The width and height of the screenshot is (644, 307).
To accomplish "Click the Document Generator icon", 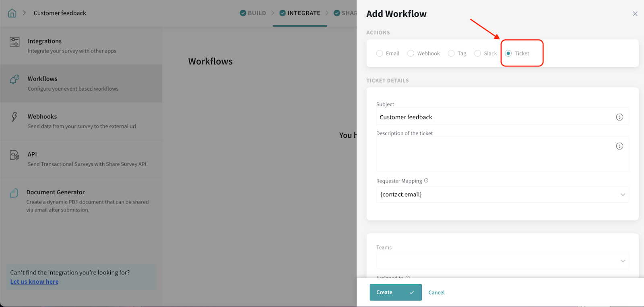I will point(14,193).
